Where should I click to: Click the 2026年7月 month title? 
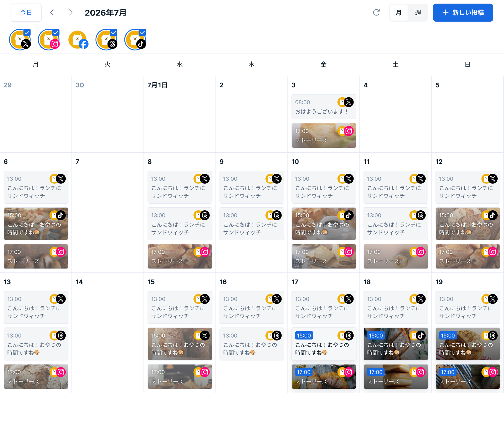click(106, 12)
